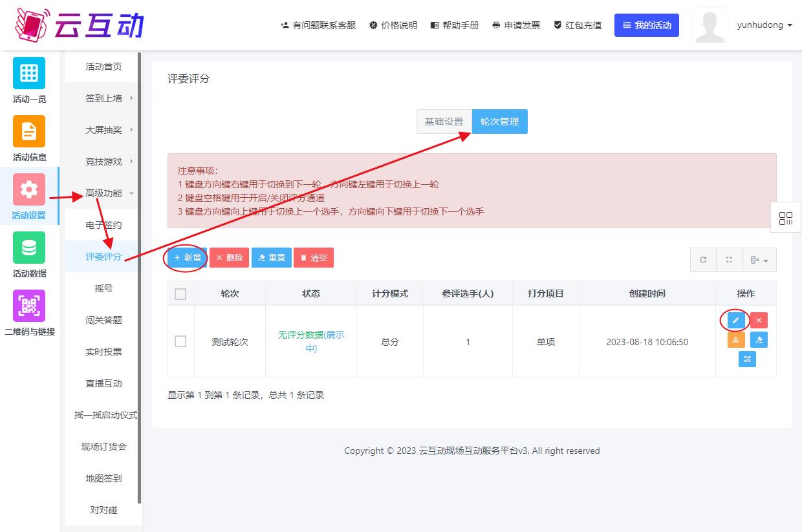Click the 新增 button
Image resolution: width=802 pixels, height=532 pixels.
pyautogui.click(x=187, y=258)
